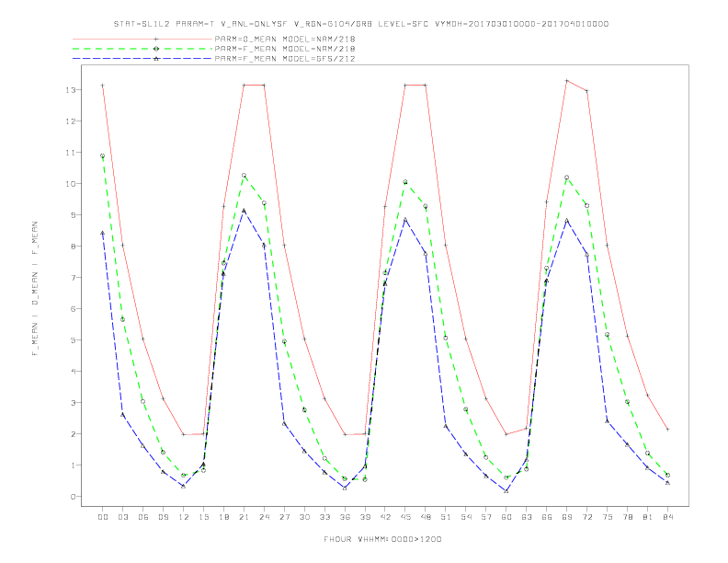The width and height of the screenshot is (728, 563).
Task: Click y-axis tick label 6
Action: (x=73, y=309)
